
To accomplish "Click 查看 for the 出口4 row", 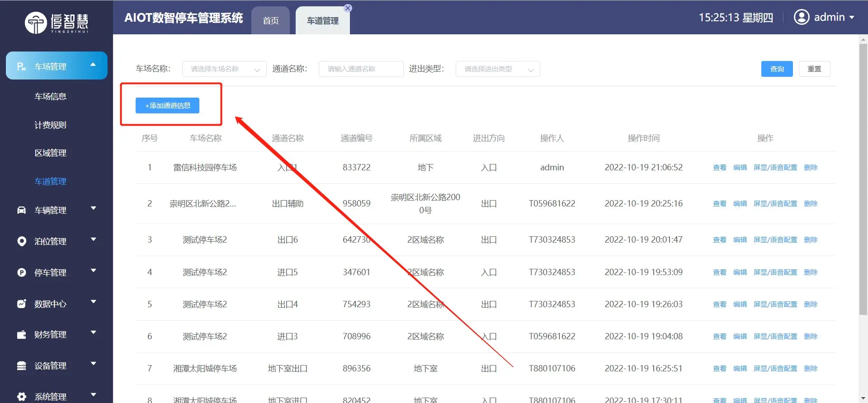I will click(719, 304).
